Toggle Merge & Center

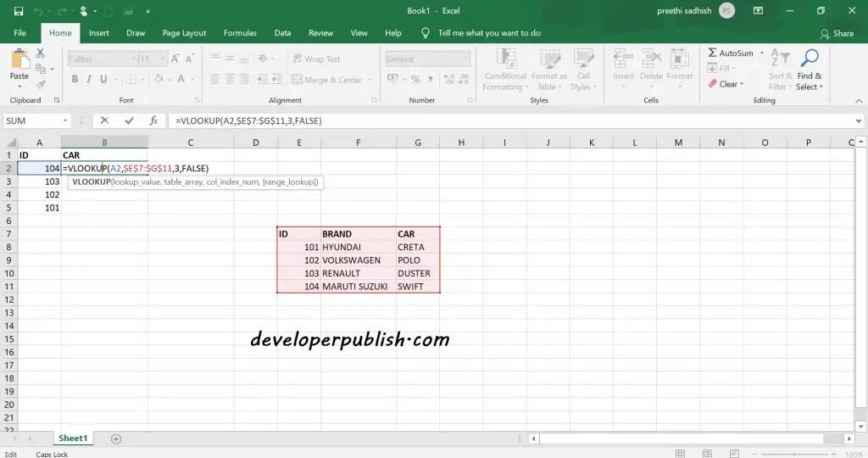pyautogui.click(x=326, y=80)
